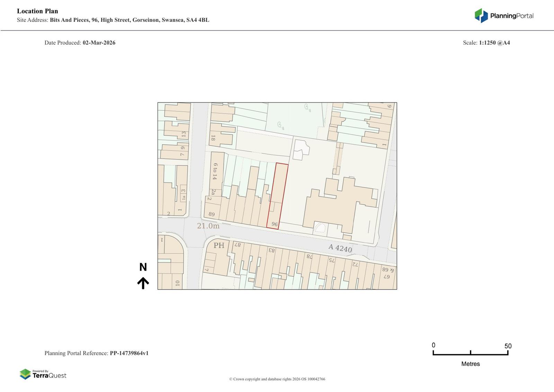Click the TerraQuest layered logo icon
This screenshot has height=392, width=554.
coord(25,374)
